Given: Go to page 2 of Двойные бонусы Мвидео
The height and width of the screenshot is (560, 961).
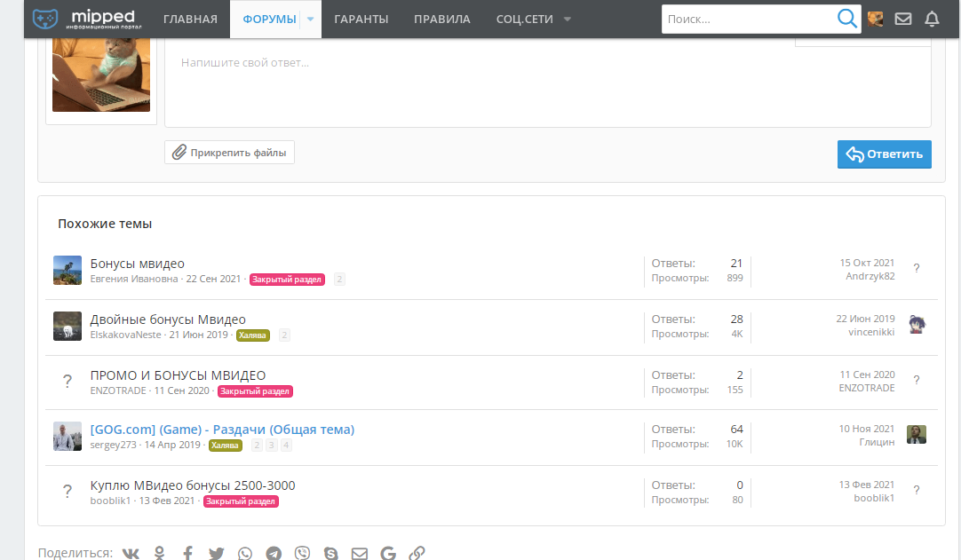Looking at the screenshot, I should pyautogui.click(x=283, y=335).
